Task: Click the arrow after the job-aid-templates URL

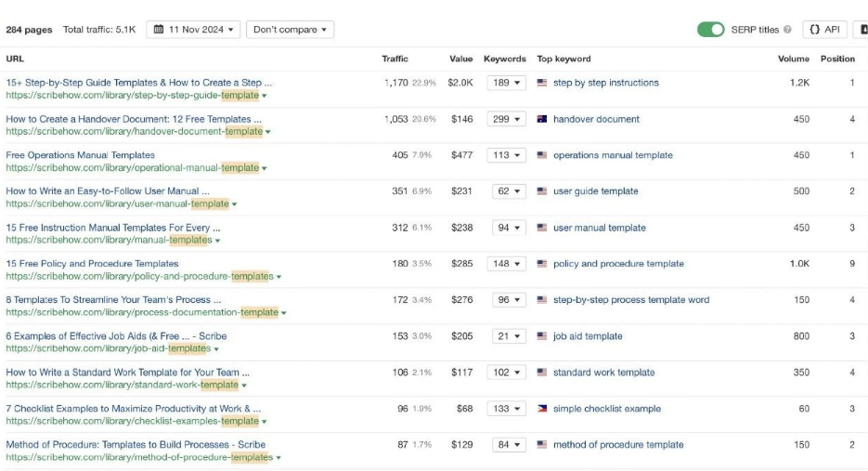Action: tap(216, 349)
